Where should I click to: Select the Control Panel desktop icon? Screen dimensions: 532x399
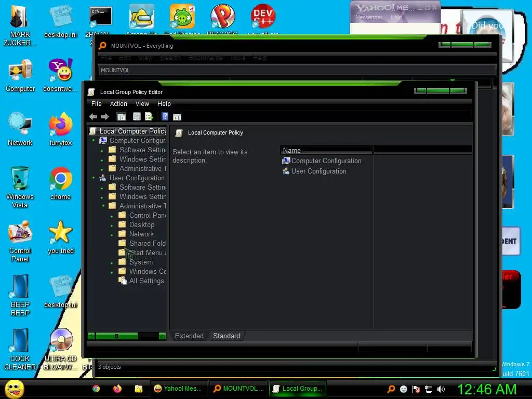20,241
